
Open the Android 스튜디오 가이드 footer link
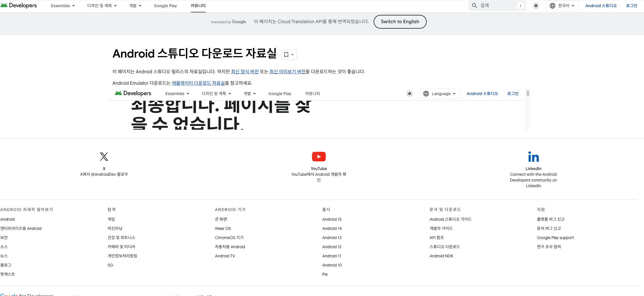coord(450,219)
